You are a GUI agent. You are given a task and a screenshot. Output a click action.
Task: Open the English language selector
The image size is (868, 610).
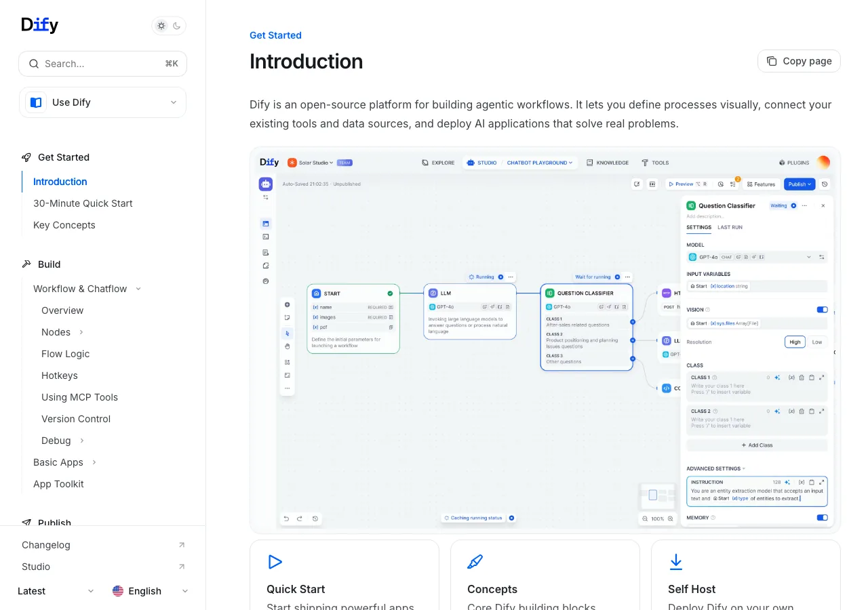tap(151, 591)
